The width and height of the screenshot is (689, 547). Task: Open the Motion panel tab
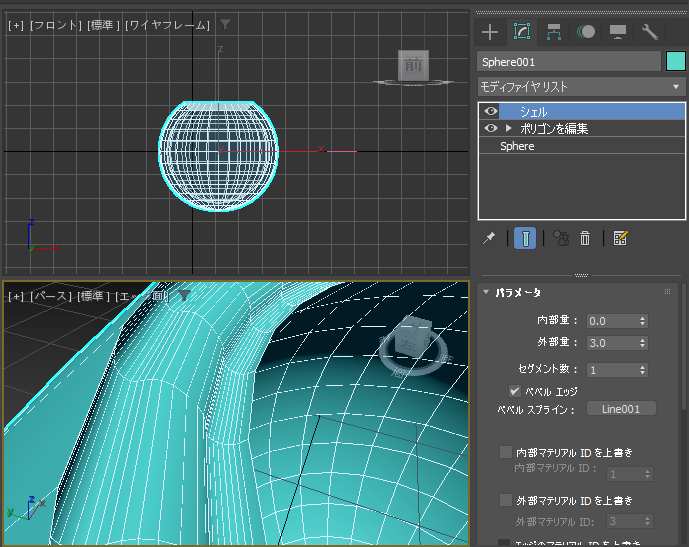pos(586,32)
